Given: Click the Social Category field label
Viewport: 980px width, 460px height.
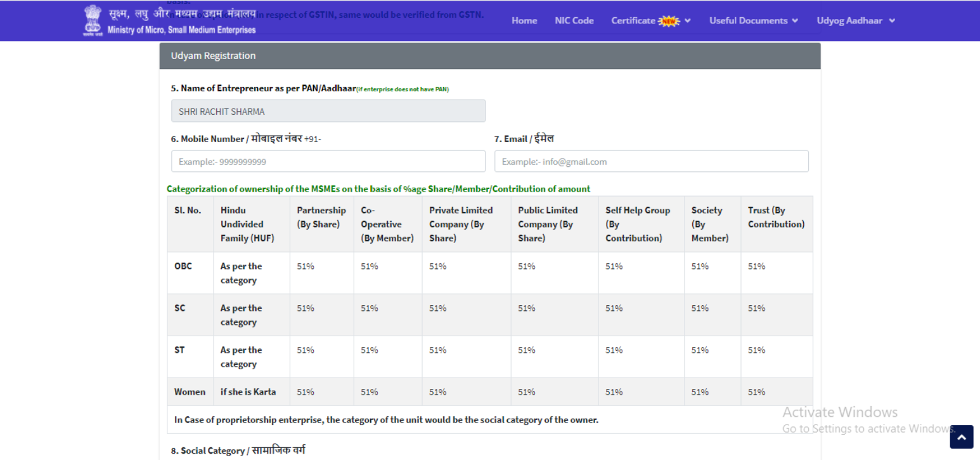Looking at the screenshot, I should 238,450.
